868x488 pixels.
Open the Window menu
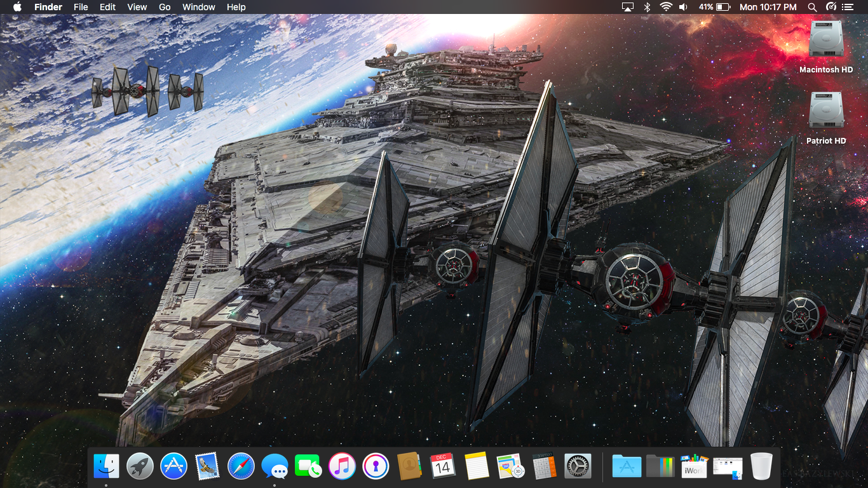(x=199, y=7)
